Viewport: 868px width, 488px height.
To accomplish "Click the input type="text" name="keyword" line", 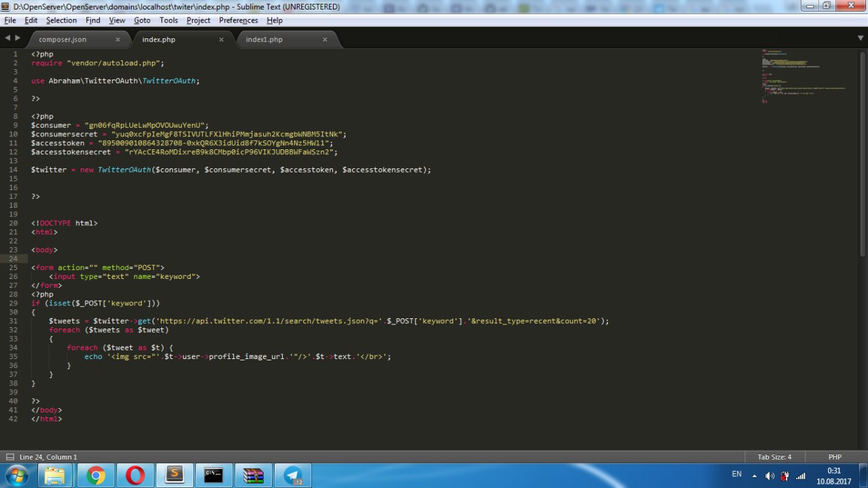I will (x=125, y=276).
